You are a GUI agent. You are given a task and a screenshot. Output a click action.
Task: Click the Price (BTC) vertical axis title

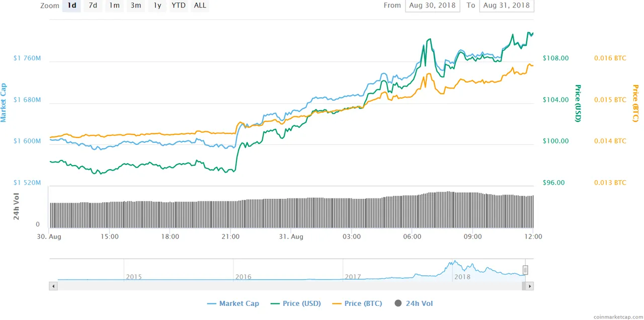point(635,103)
